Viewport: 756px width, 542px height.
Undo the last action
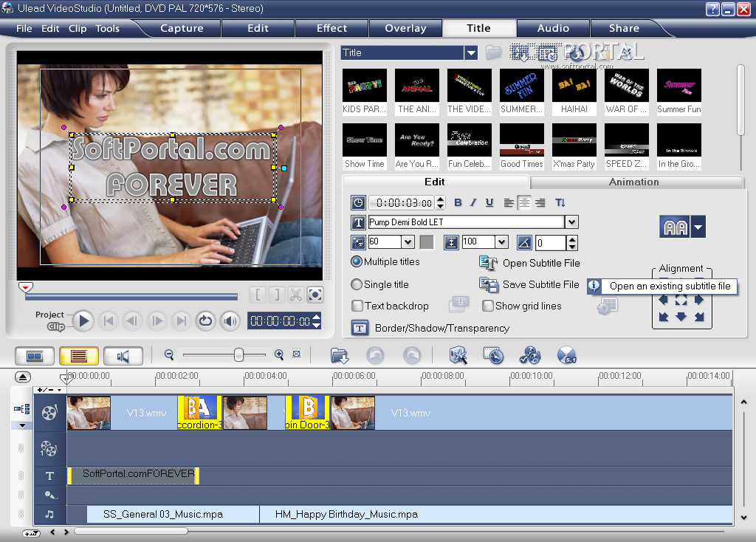pos(374,356)
